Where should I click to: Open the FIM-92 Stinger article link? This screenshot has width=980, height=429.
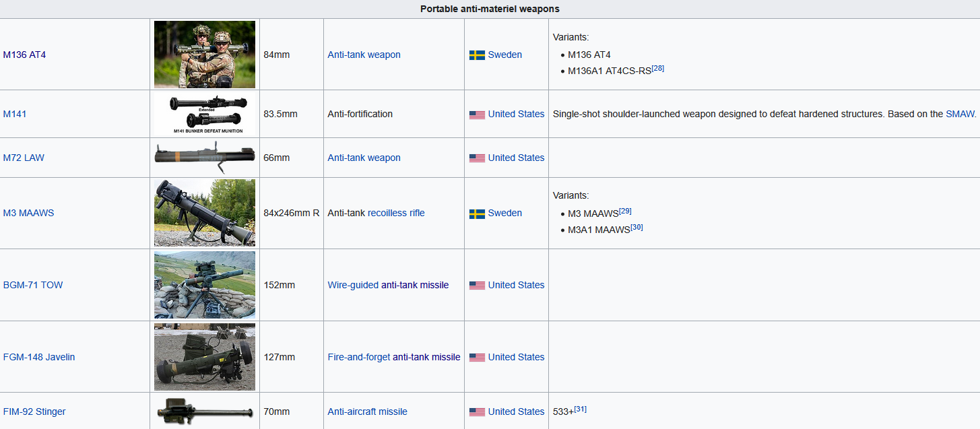[34, 411]
